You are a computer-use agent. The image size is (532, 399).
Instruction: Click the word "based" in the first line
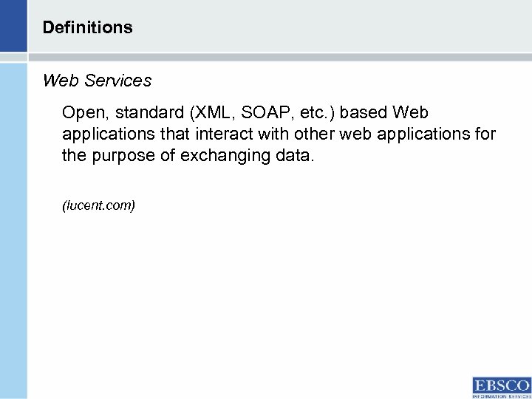coord(365,113)
